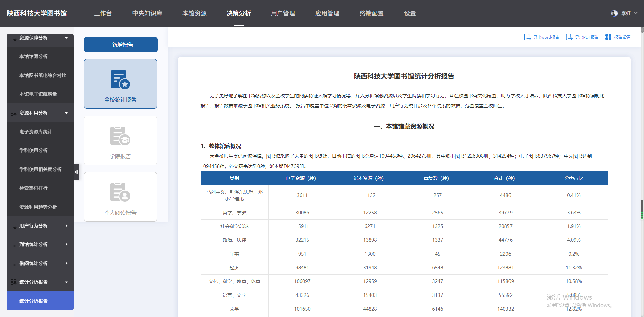This screenshot has height=317, width=644.
Task: Expand the 用户行为分析 menu section
Action: tap(66, 226)
